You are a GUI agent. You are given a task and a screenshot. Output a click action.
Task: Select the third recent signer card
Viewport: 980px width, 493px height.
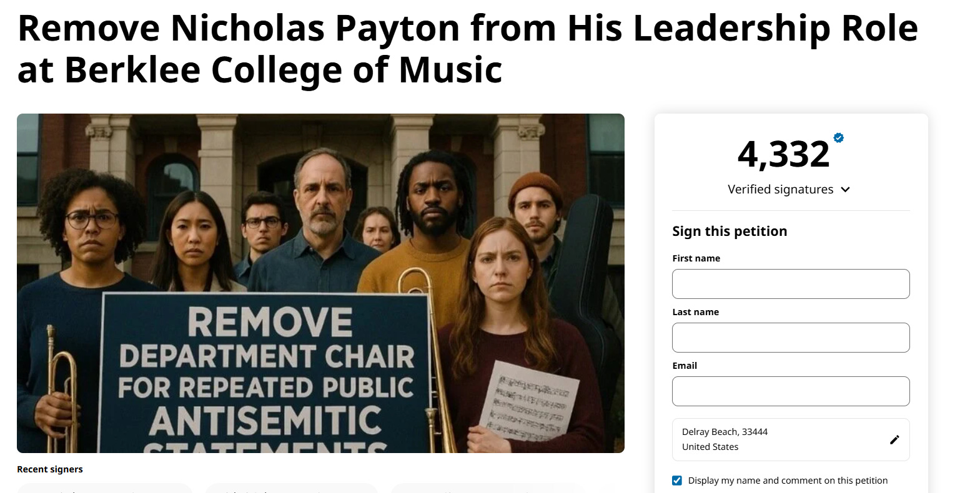click(487, 488)
